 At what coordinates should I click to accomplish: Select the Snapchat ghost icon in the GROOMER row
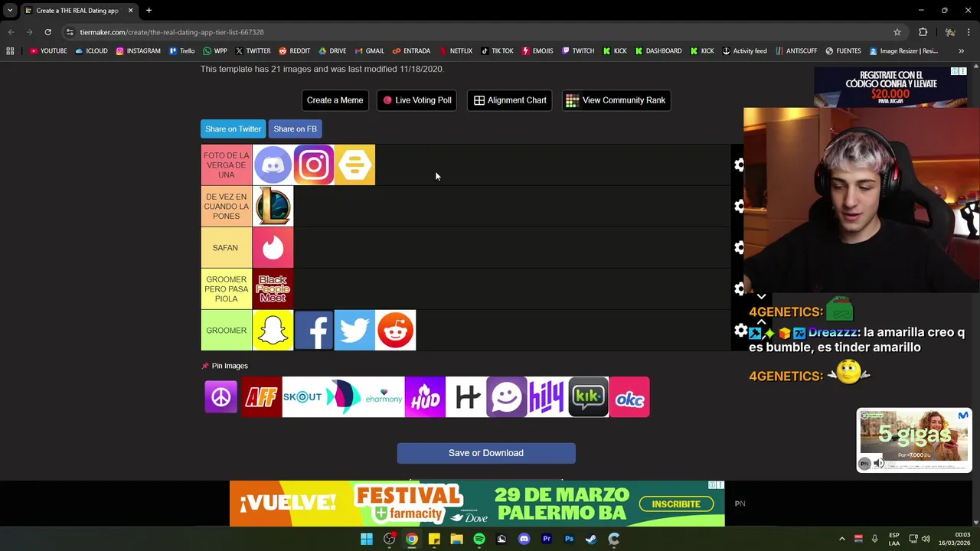tap(273, 330)
